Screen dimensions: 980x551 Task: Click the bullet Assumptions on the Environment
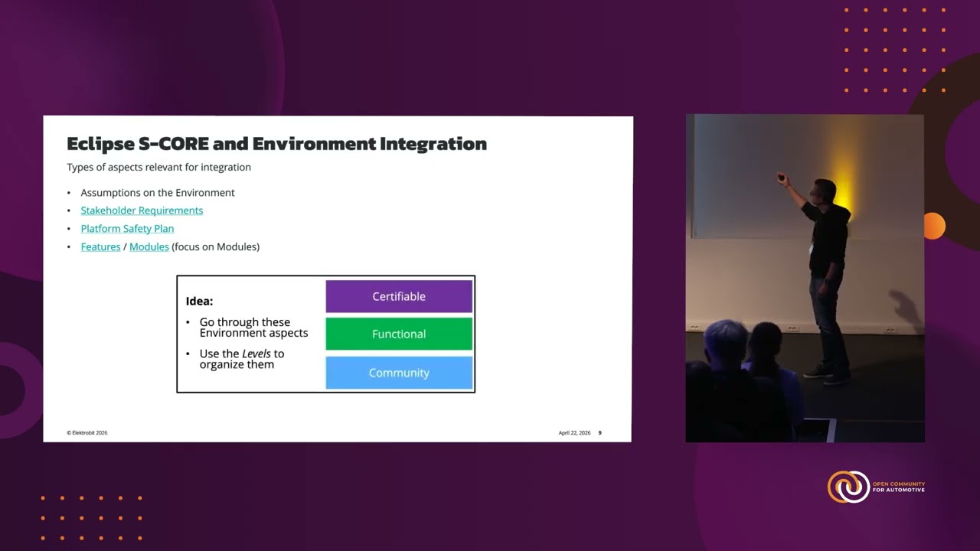[x=158, y=193]
